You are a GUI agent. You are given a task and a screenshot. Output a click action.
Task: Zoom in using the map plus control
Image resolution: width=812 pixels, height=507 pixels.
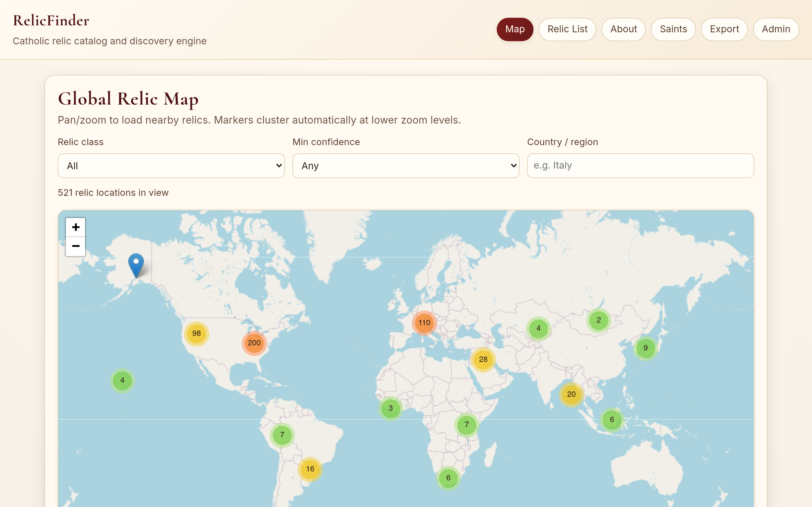[x=75, y=227]
